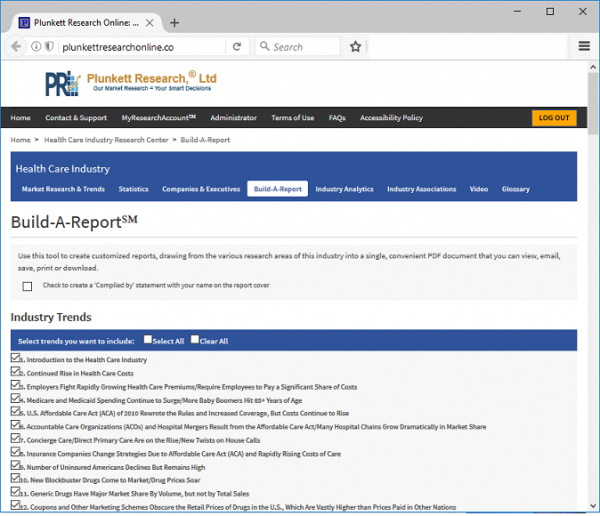This screenshot has height=516, width=600.
Task: Open the browser hamburger menu
Action: coord(584,46)
